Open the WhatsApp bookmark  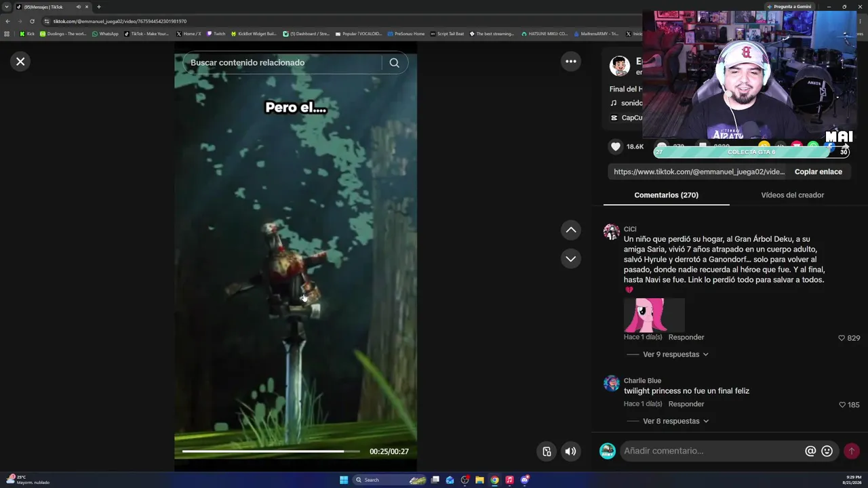[105, 33]
